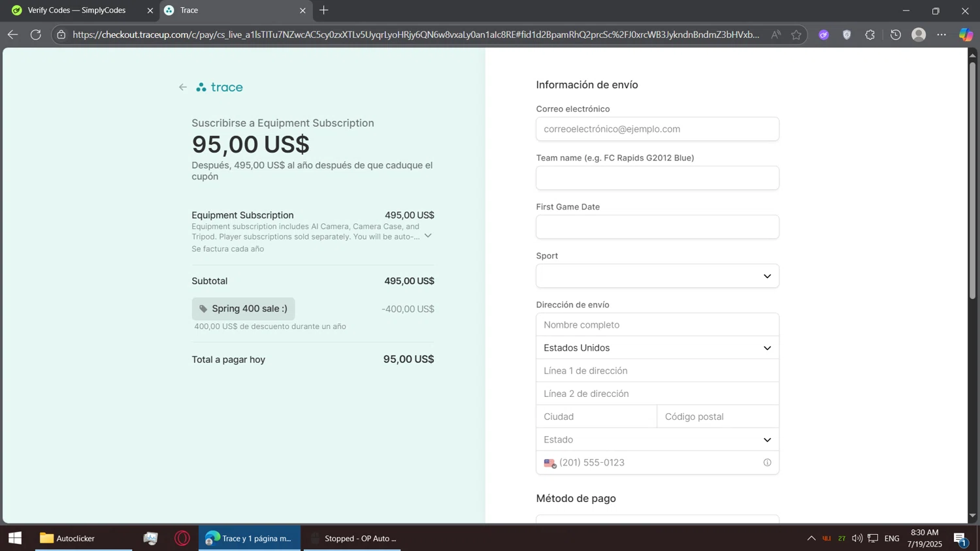Close the Verify Codes SimplyCodes tab
The height and width of the screenshot is (551, 980).
[150, 10]
